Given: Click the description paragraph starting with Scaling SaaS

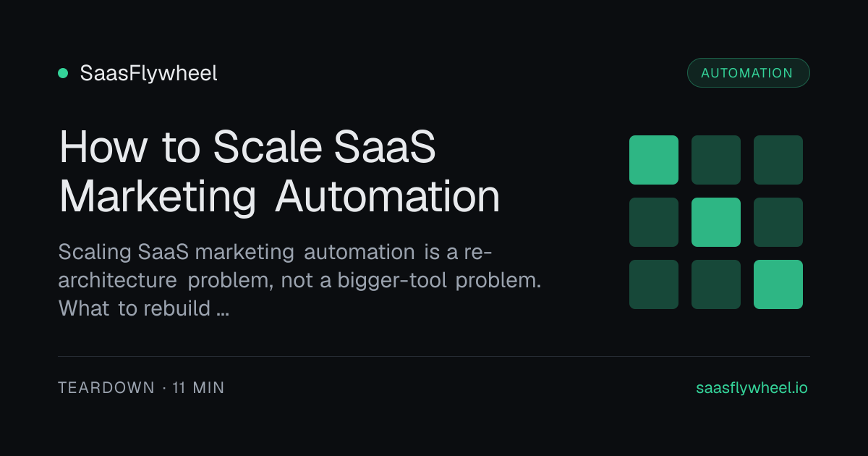Looking at the screenshot, I should click(299, 280).
